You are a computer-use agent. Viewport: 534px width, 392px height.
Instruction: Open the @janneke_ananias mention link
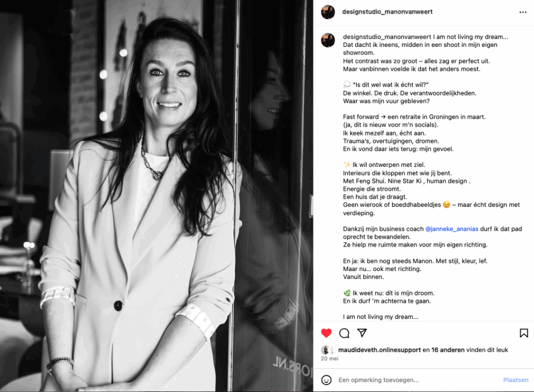[452, 229]
